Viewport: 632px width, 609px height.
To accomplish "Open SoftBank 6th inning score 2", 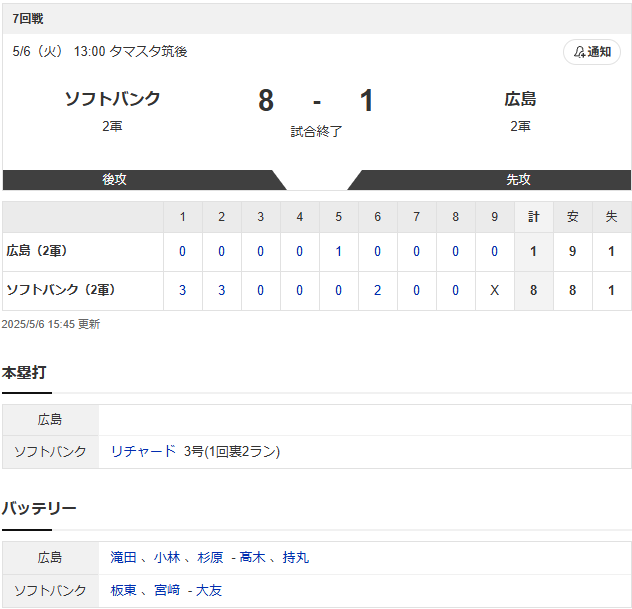I will point(377,290).
